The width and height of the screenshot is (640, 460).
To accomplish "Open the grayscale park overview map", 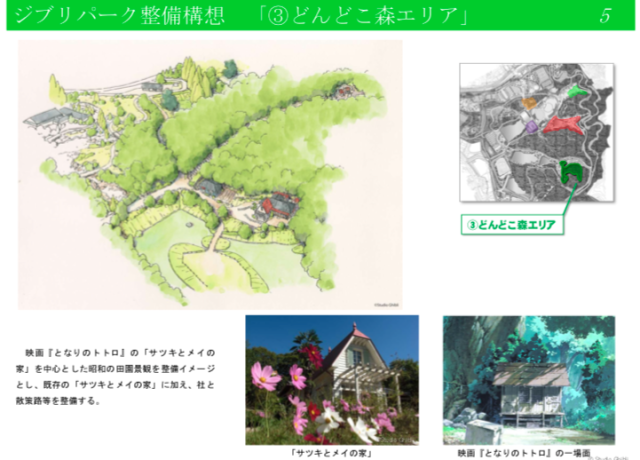I will pos(537,132).
